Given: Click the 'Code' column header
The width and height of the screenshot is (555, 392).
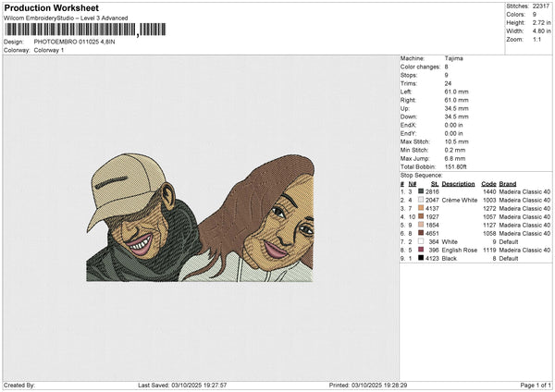Looking at the screenshot, I should pyautogui.click(x=488, y=184).
